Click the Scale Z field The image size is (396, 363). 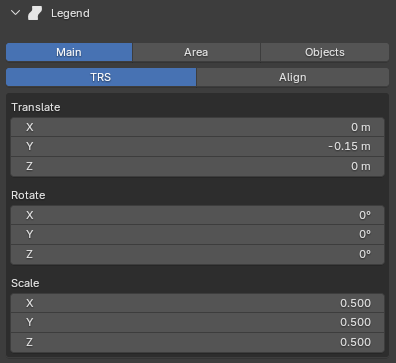[x=197, y=342]
